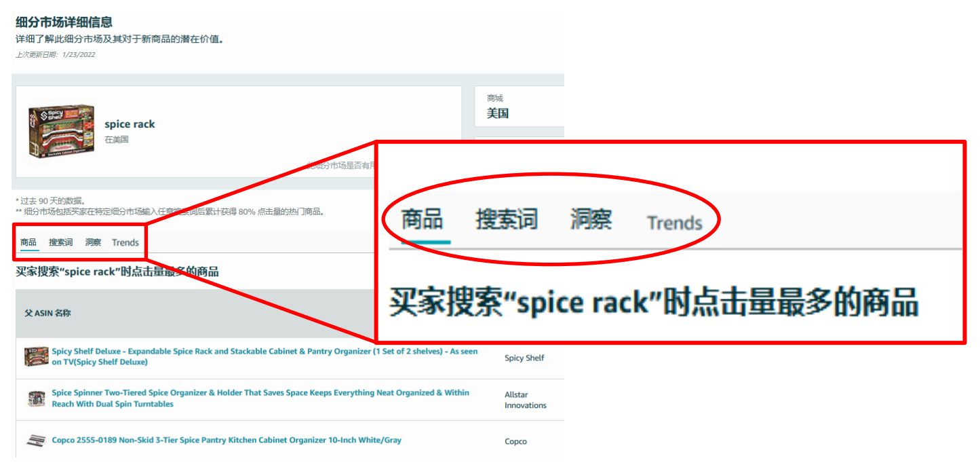
Task: Click the 过去 90 天的数据 footnote
Action: (x=50, y=201)
